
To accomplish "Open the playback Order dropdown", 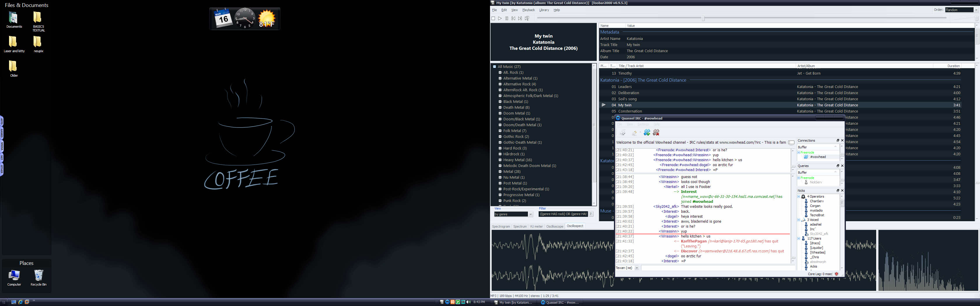I will point(976,10).
